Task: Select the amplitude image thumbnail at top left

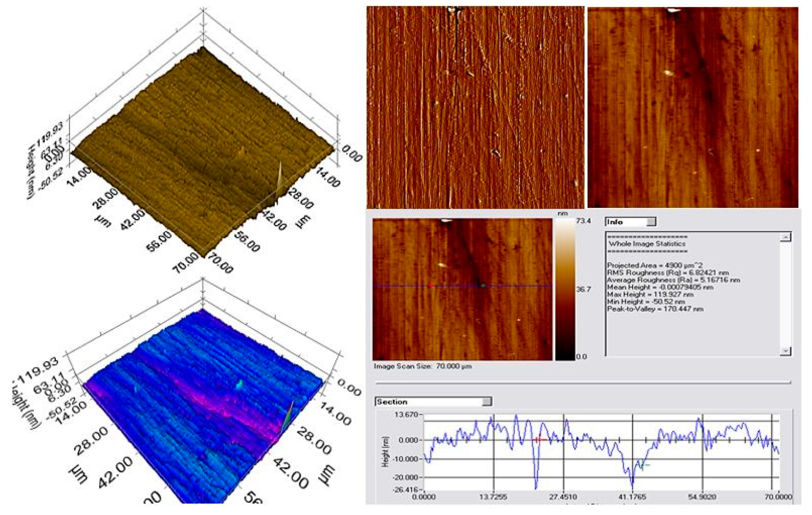Action: pyautogui.click(x=475, y=107)
